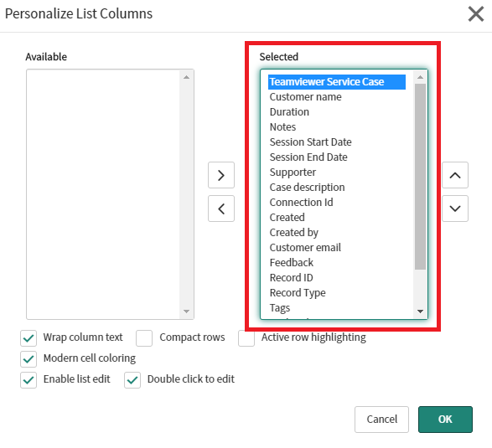Toggle Double click to edit checkbox
The image size is (492, 448).
tap(132, 380)
